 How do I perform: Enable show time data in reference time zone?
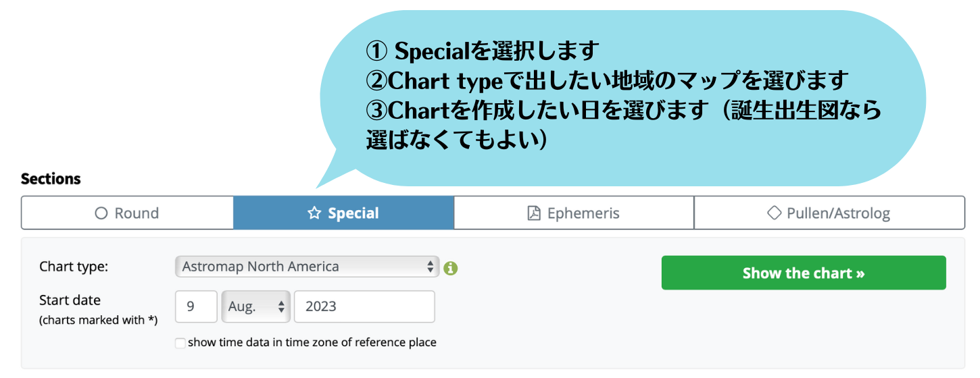click(x=180, y=343)
